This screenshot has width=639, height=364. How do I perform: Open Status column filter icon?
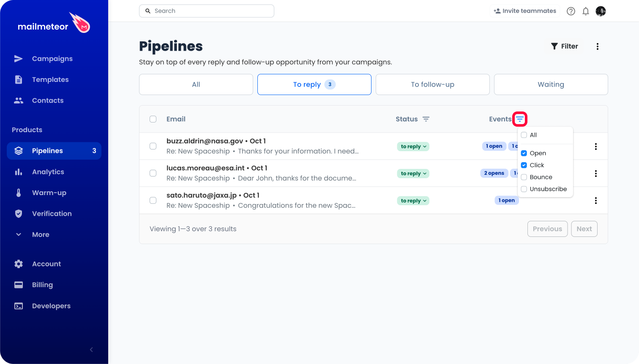coord(426,119)
